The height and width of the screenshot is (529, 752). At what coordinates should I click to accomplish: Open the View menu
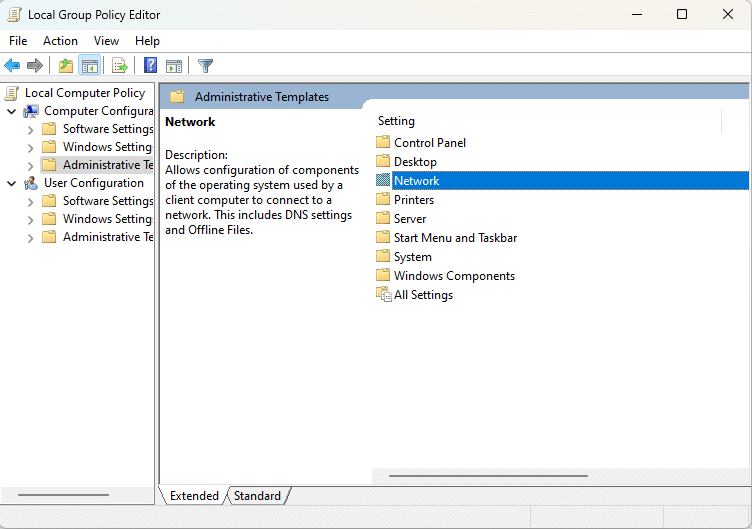pyautogui.click(x=106, y=41)
